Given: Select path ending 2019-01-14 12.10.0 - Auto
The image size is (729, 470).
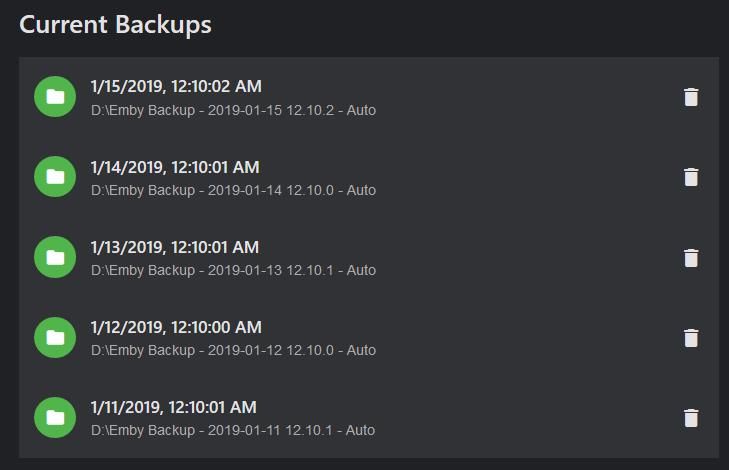Looking at the screenshot, I should 233,190.
